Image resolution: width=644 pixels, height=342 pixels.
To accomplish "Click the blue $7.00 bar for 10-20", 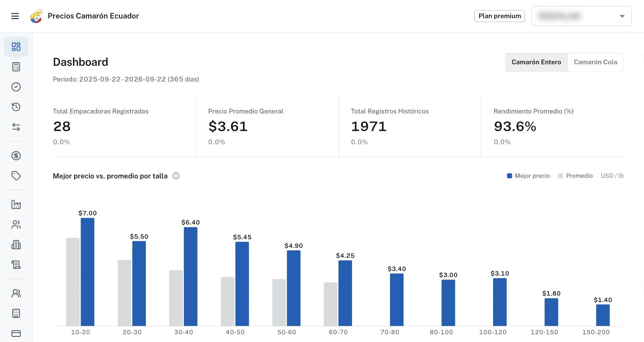I will pos(87,272).
